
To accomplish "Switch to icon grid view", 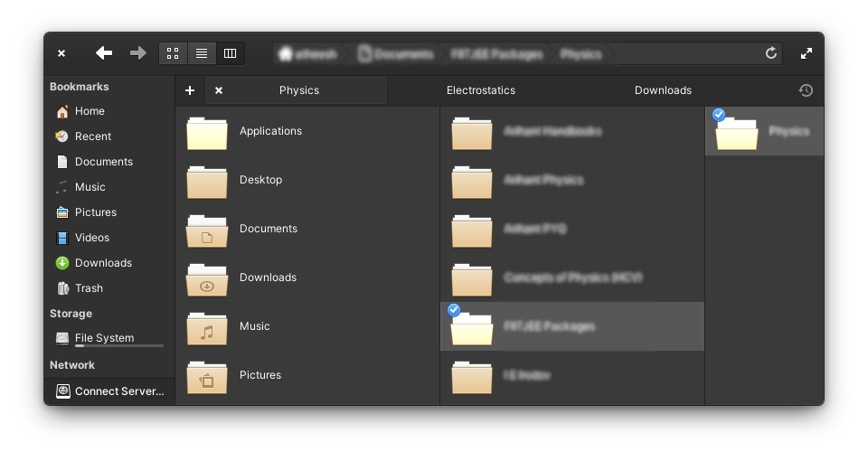I will [173, 53].
